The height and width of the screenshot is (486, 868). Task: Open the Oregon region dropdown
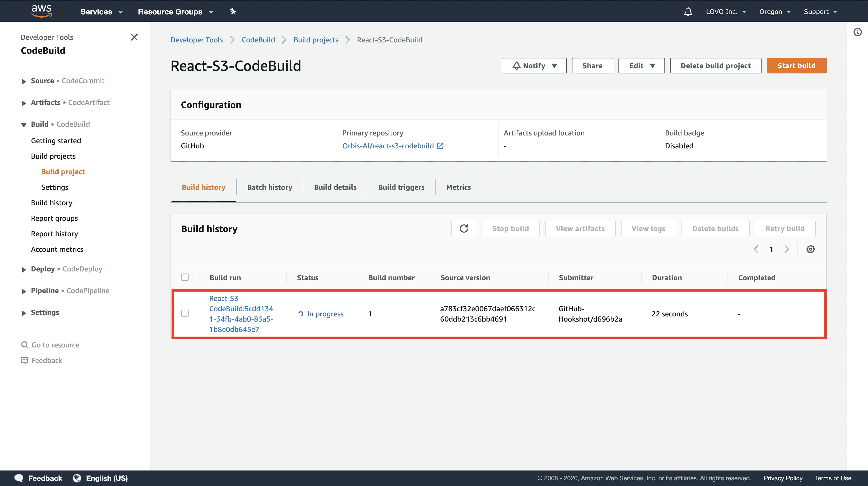775,12
